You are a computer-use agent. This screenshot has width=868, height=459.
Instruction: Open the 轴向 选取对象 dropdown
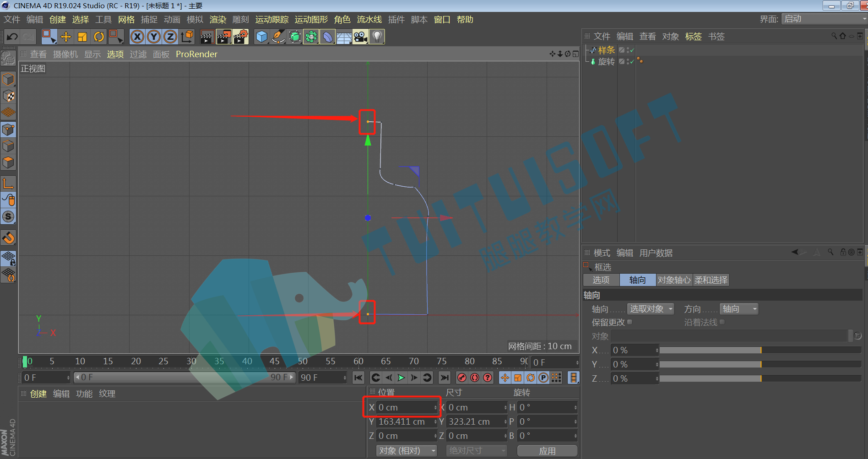point(651,309)
